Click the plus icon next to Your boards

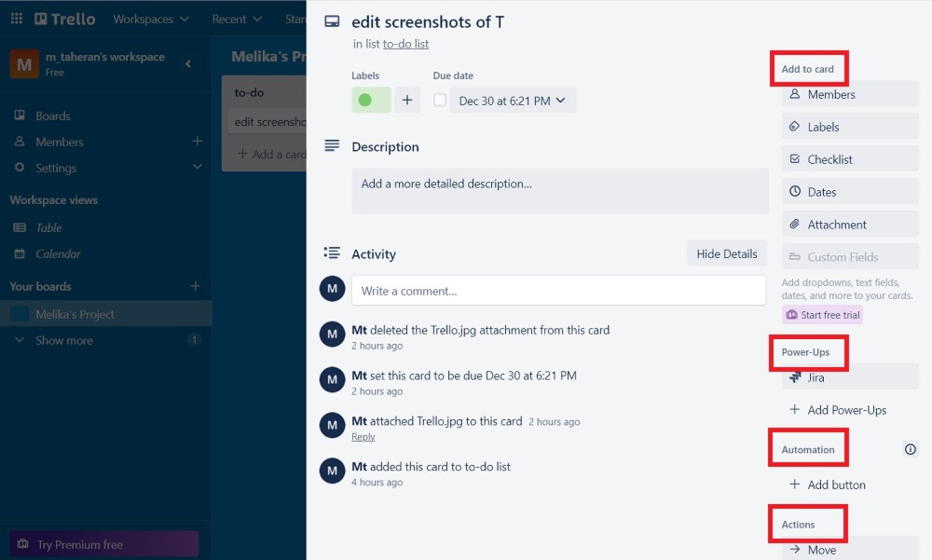[195, 286]
